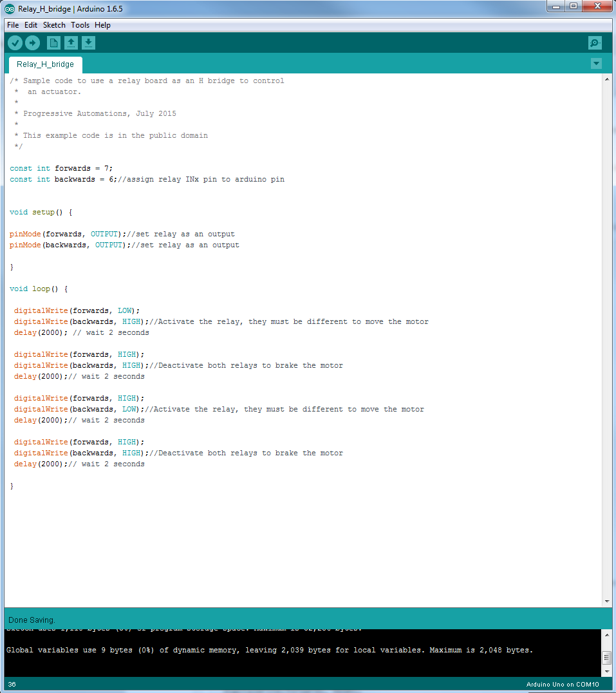
Task: Click 'Progressive Automations, July 2015' comment
Action: 100,113
